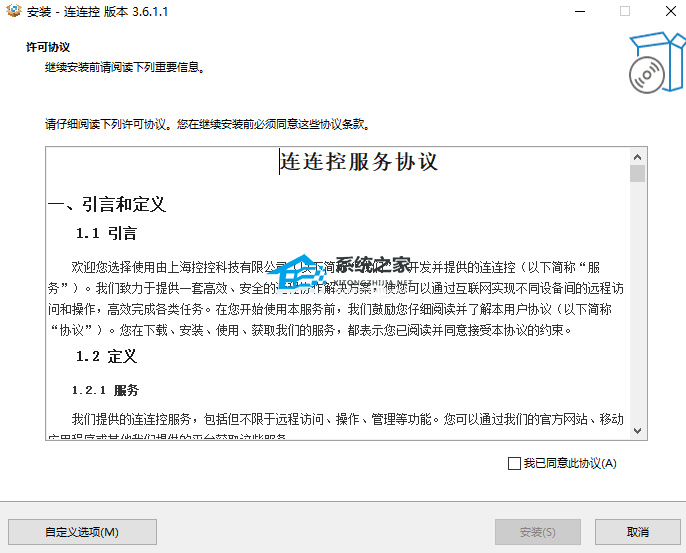
Task: Click the 许可协议 page heading
Action: 48,47
